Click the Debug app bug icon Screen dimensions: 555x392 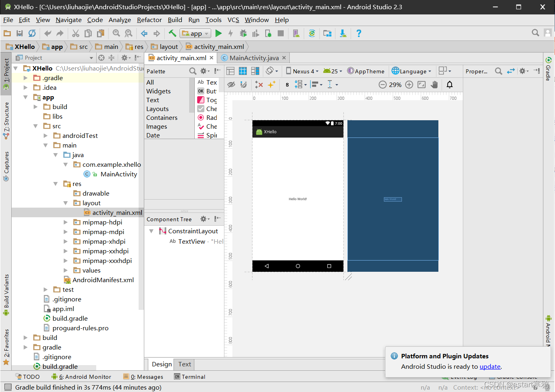(243, 33)
